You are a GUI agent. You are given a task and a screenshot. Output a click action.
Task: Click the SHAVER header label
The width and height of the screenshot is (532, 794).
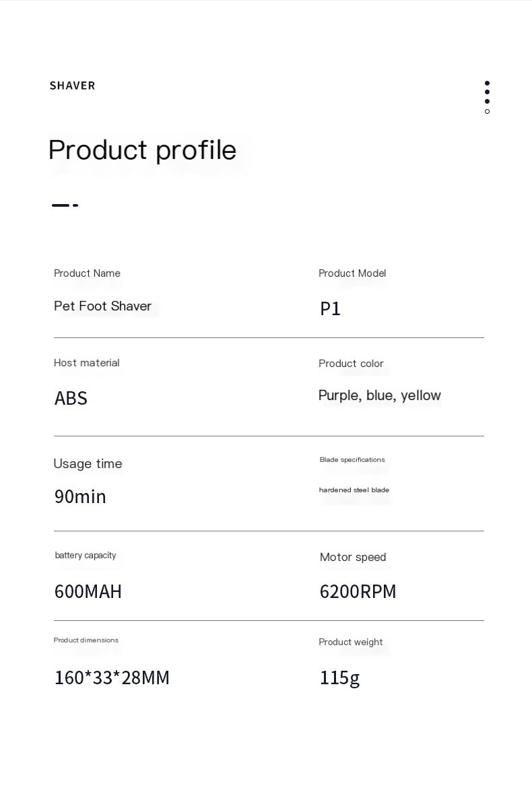(x=72, y=86)
